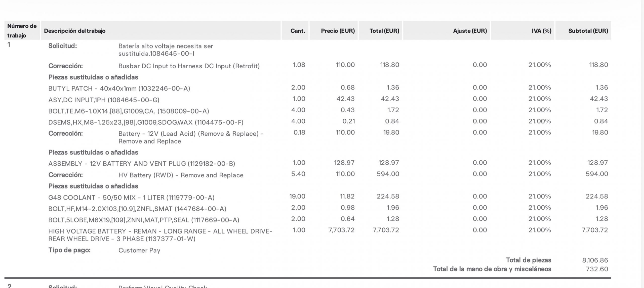
Task: Click the 'Total (EUR)' column header
Action: (x=384, y=31)
